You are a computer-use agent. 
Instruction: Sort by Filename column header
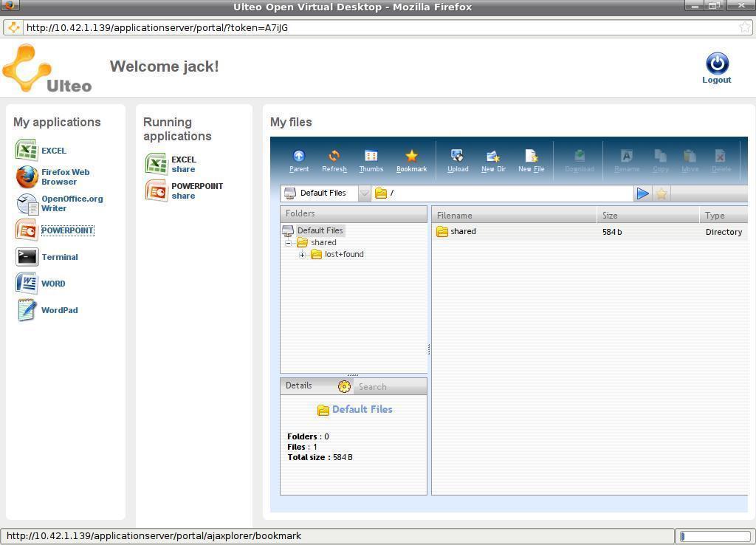point(514,215)
